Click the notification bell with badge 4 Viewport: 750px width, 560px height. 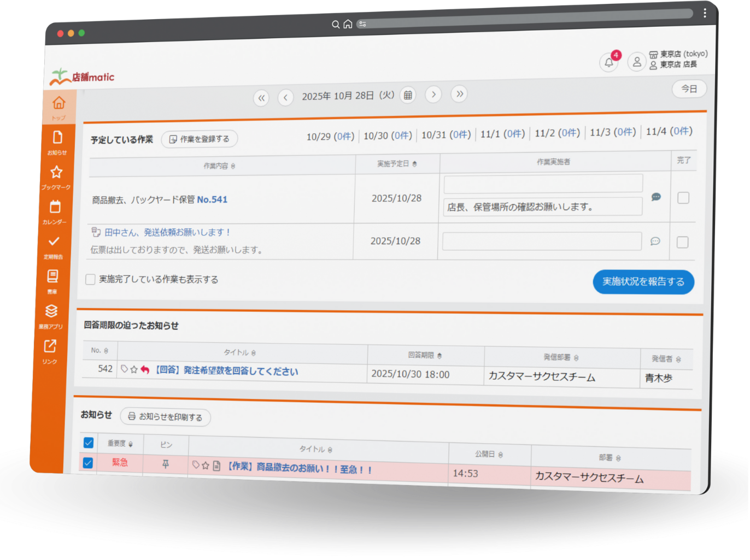point(609,63)
